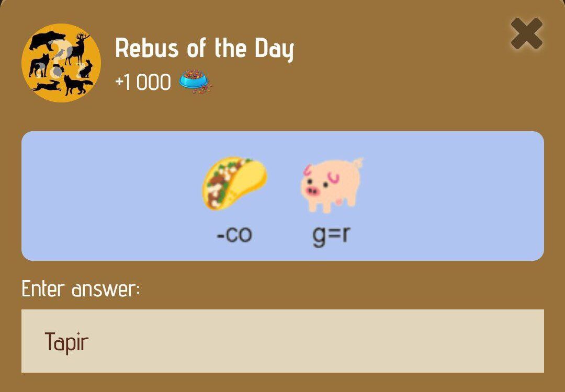Click the blue pet food bowl icon
Image resolution: width=565 pixels, height=392 pixels.
[195, 82]
